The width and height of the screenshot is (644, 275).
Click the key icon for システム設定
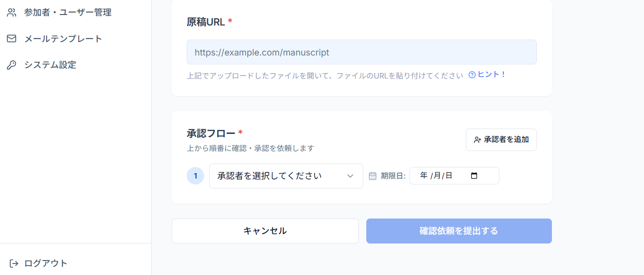[x=12, y=65]
